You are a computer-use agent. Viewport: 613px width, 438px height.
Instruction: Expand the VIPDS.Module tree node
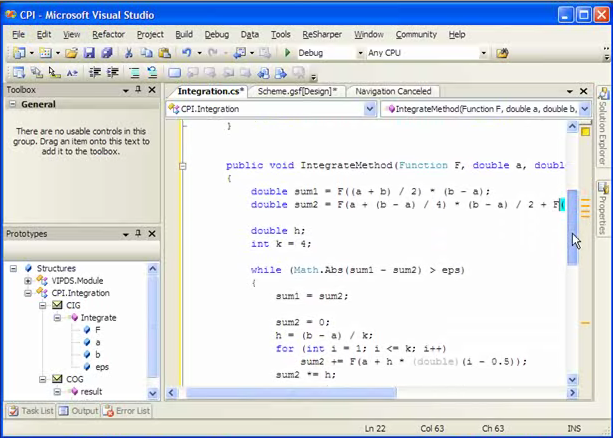[28, 281]
